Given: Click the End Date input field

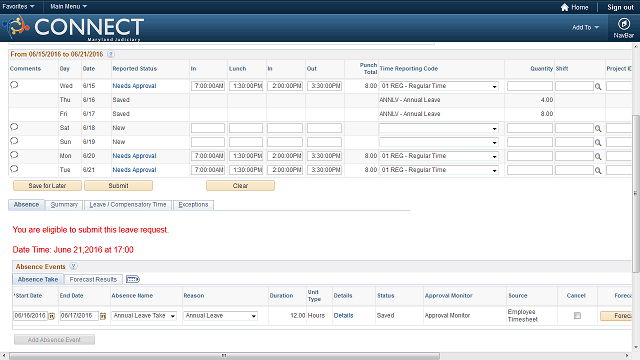Looking at the screenshot, I should (79, 316).
